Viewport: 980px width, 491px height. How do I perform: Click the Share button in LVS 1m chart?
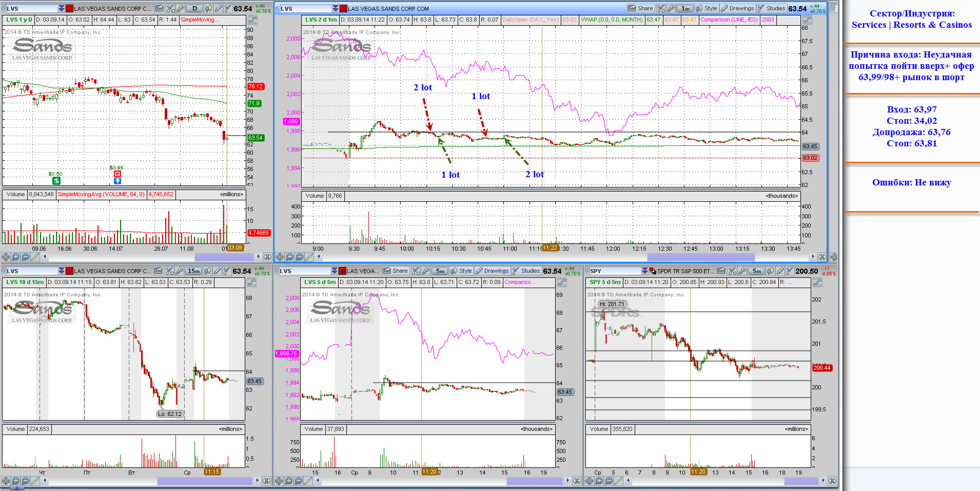(641, 9)
